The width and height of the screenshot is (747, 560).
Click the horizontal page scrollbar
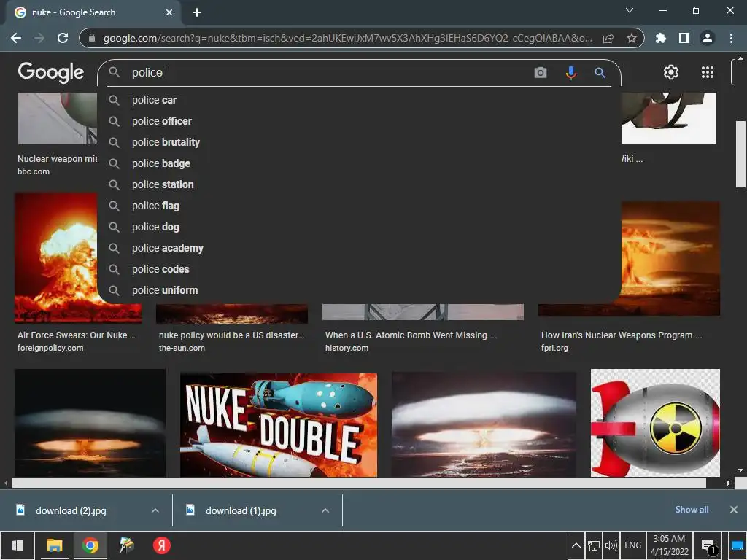359,483
